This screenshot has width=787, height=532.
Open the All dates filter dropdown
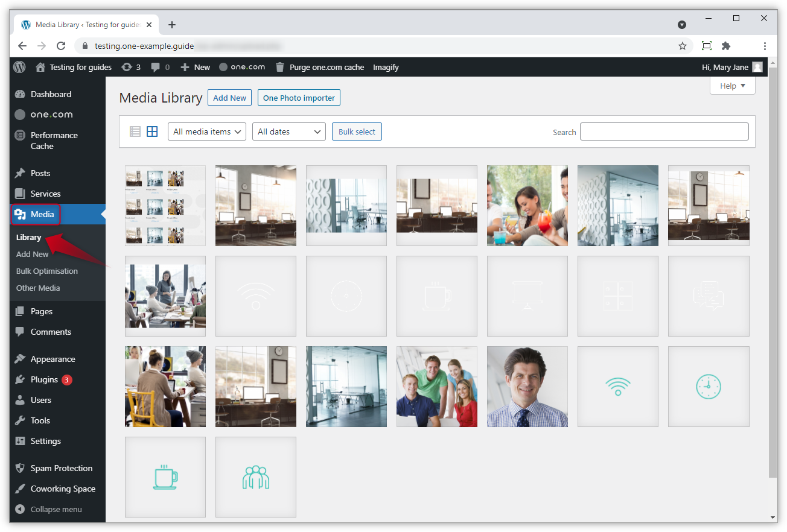point(288,131)
